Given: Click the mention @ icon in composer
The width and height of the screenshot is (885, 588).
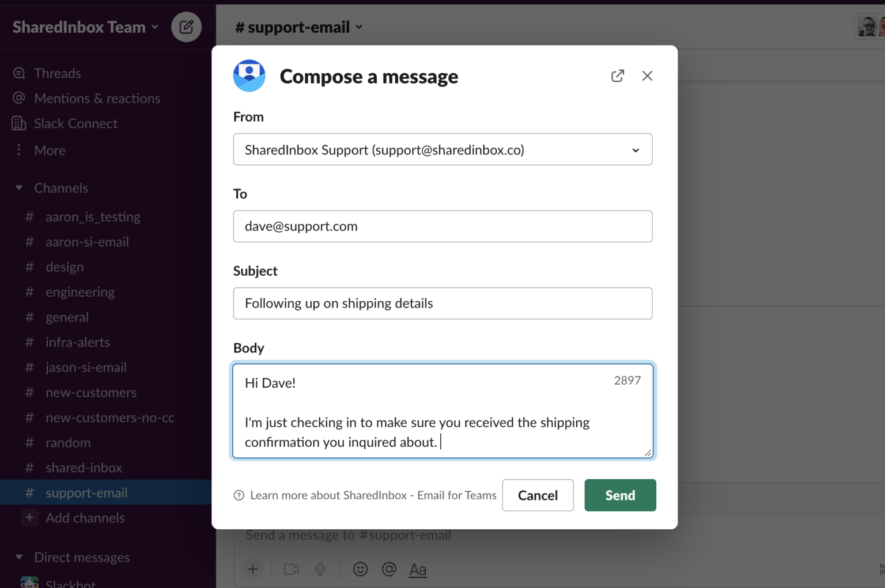Looking at the screenshot, I should (389, 570).
